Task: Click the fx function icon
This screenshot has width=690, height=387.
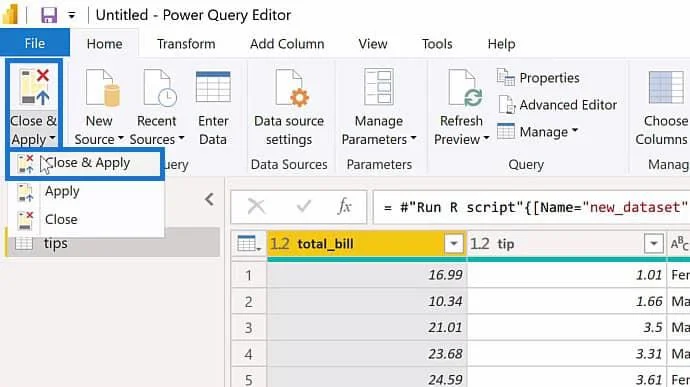Action: (344, 206)
